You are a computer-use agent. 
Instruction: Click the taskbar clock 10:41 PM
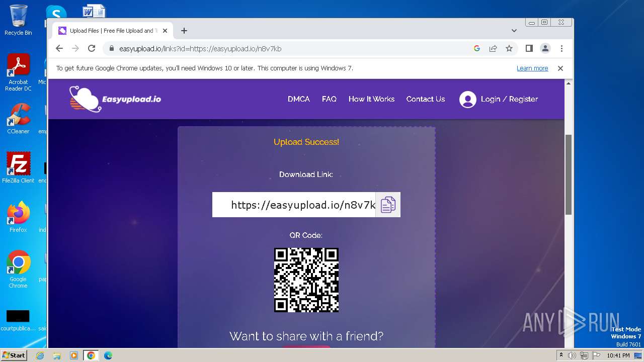618,355
